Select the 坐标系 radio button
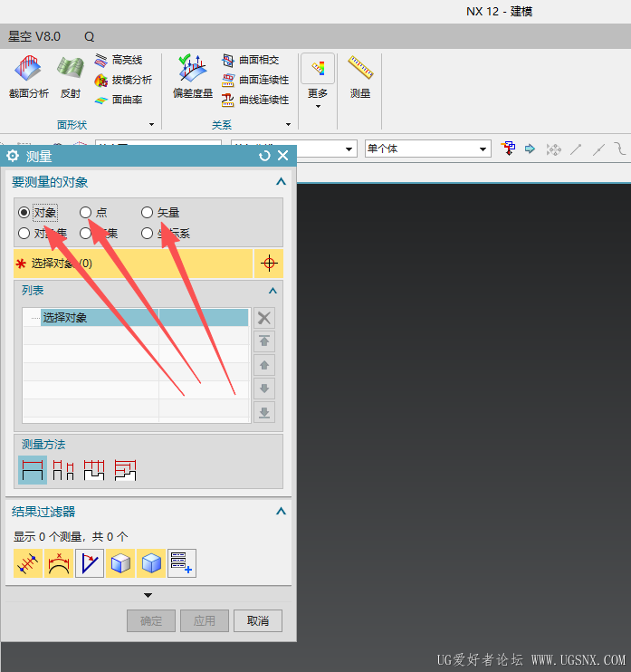Screen dimensions: 631x672 coord(147,233)
